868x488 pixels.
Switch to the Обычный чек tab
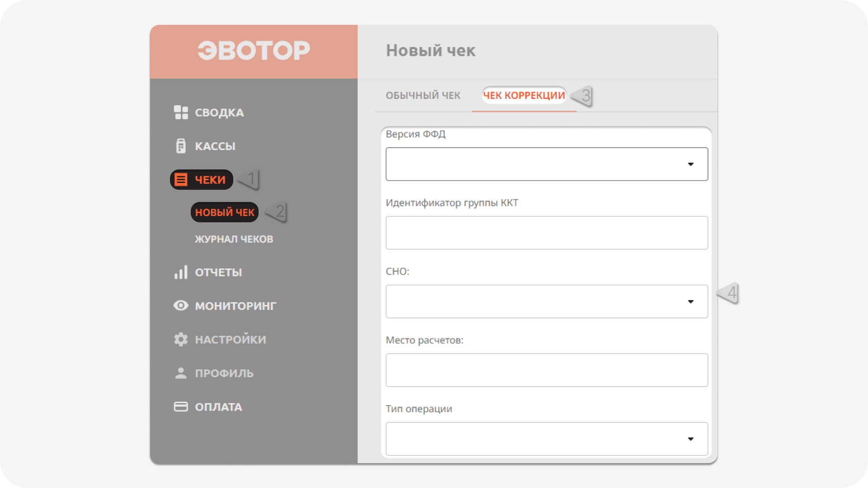click(x=422, y=95)
